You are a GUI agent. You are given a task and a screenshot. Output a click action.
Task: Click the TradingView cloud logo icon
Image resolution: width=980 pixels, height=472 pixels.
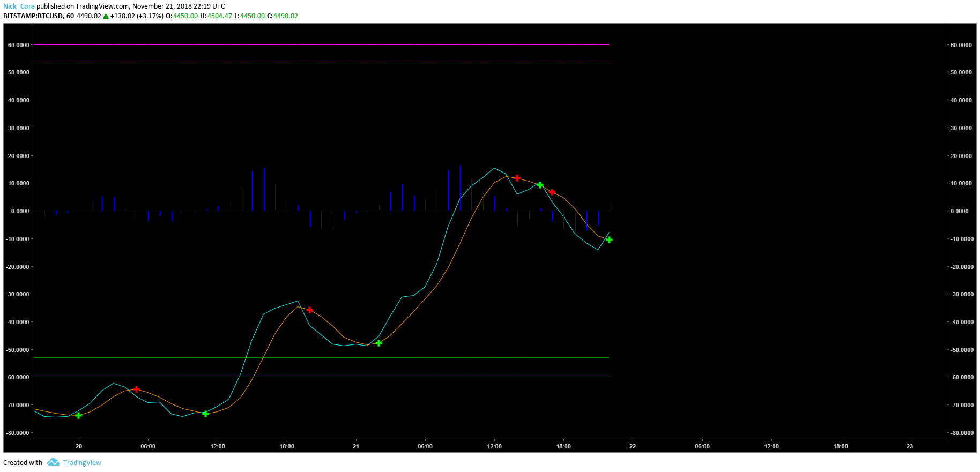(x=53, y=462)
